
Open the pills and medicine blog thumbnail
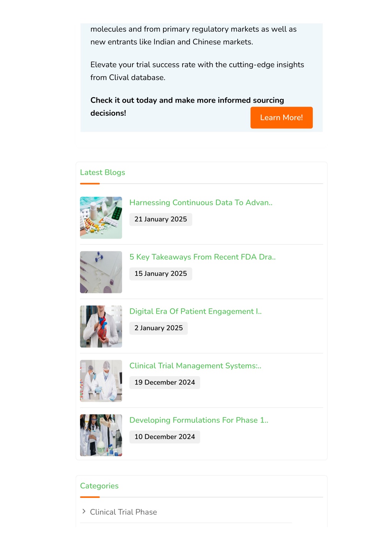101,218
